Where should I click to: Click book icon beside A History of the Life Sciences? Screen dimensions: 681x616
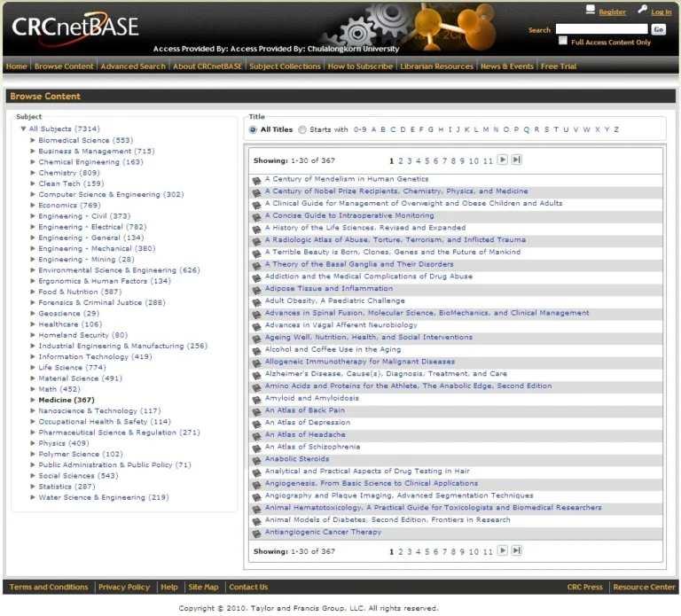tap(256, 229)
